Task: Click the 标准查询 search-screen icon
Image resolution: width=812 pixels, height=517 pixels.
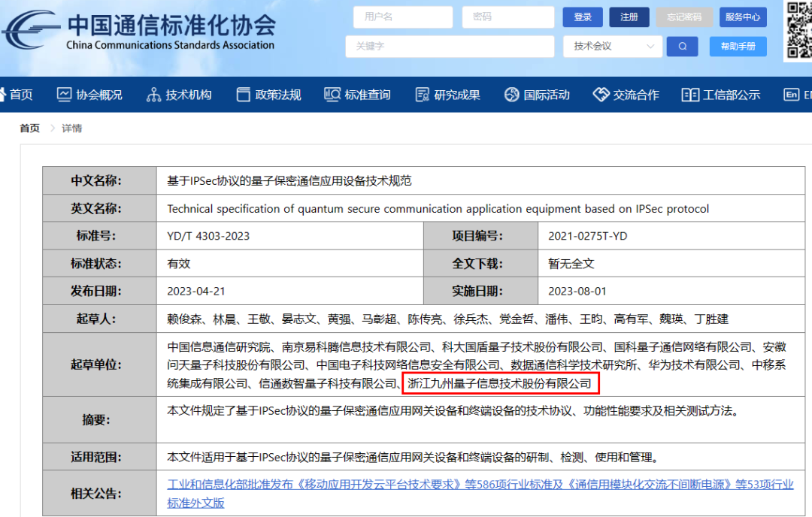Action: point(332,95)
